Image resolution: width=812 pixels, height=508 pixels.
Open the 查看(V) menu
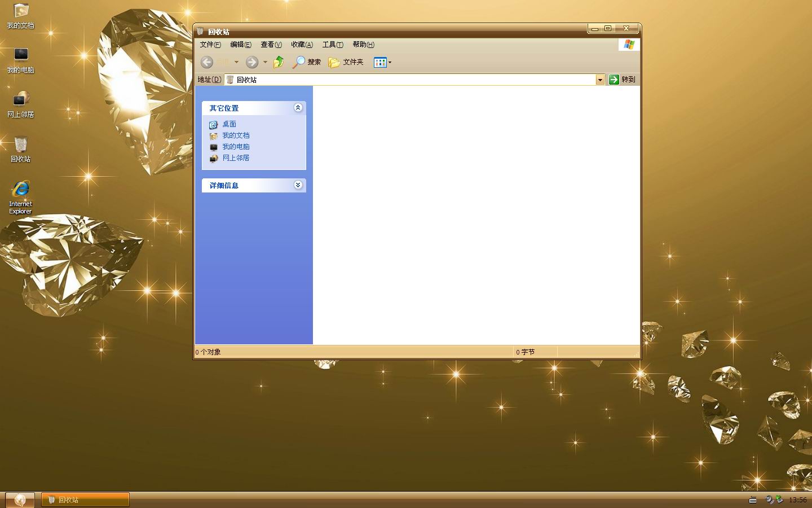coord(271,45)
